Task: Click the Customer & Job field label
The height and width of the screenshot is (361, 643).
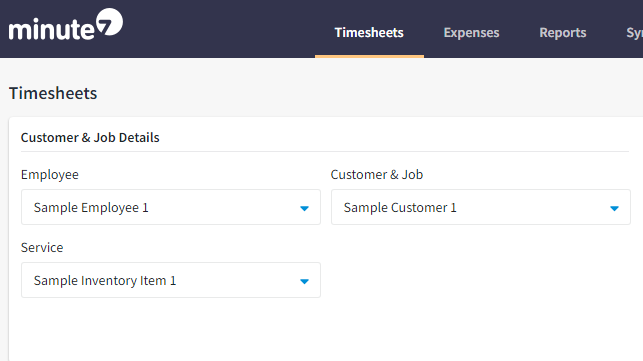Action: (x=376, y=174)
